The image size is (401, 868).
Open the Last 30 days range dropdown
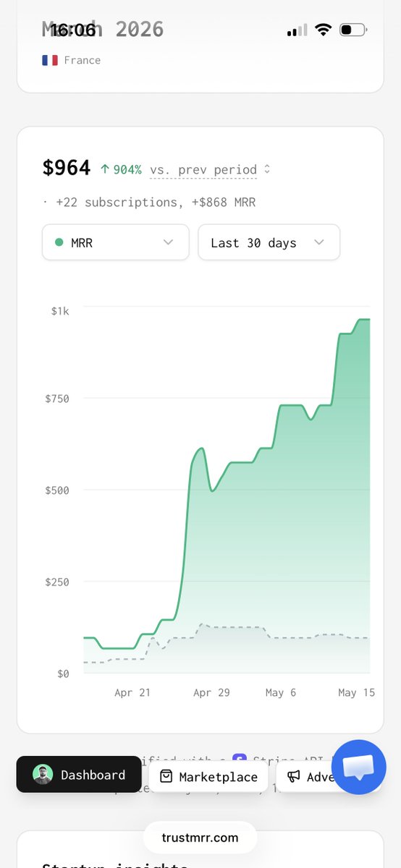269,242
